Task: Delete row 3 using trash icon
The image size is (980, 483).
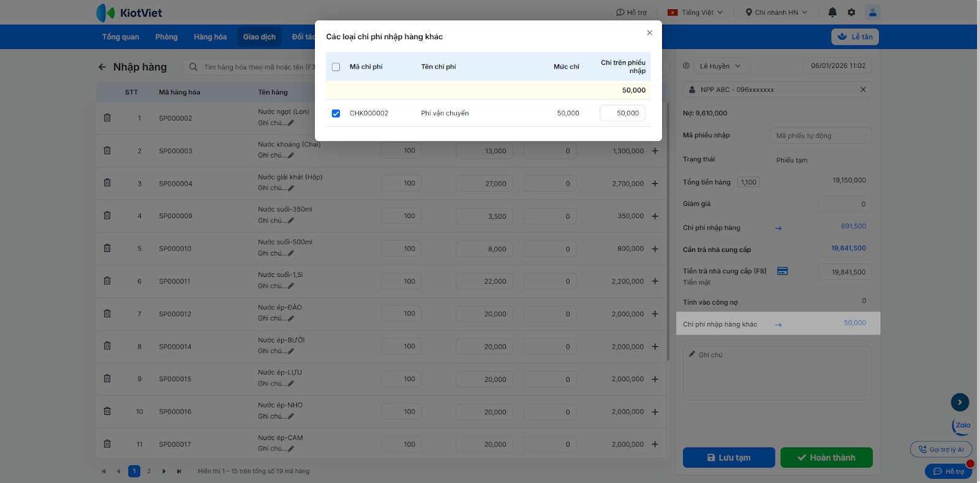Action: [x=107, y=183]
